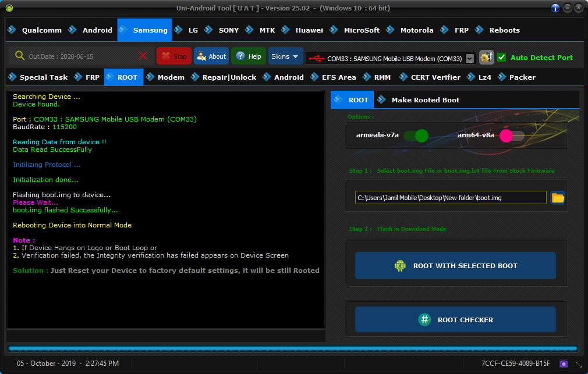This screenshot has height=374, width=588.
Task: Click the purple camera screenshot icon
Action: (x=563, y=364)
